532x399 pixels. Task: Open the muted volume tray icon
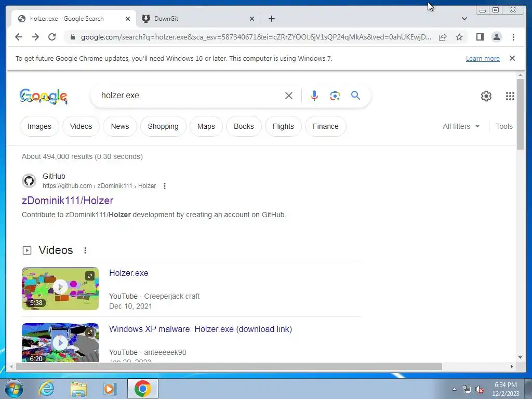pyautogui.click(x=480, y=389)
